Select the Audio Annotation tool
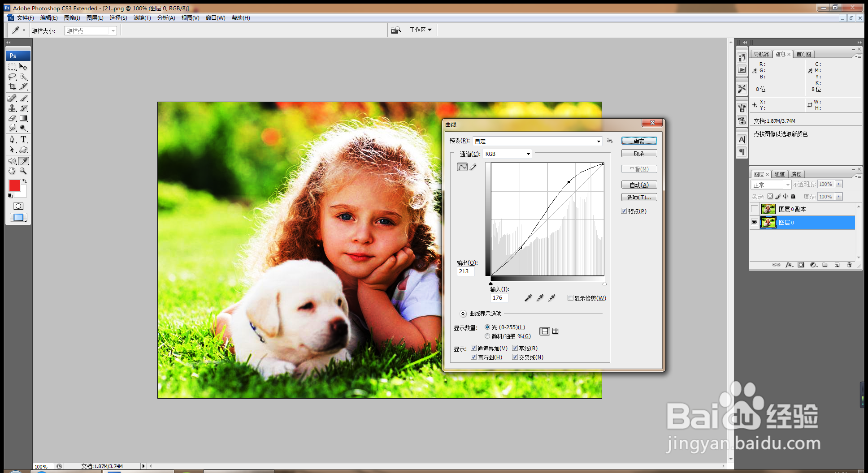Screen dimensions: 868x473 coord(12,161)
